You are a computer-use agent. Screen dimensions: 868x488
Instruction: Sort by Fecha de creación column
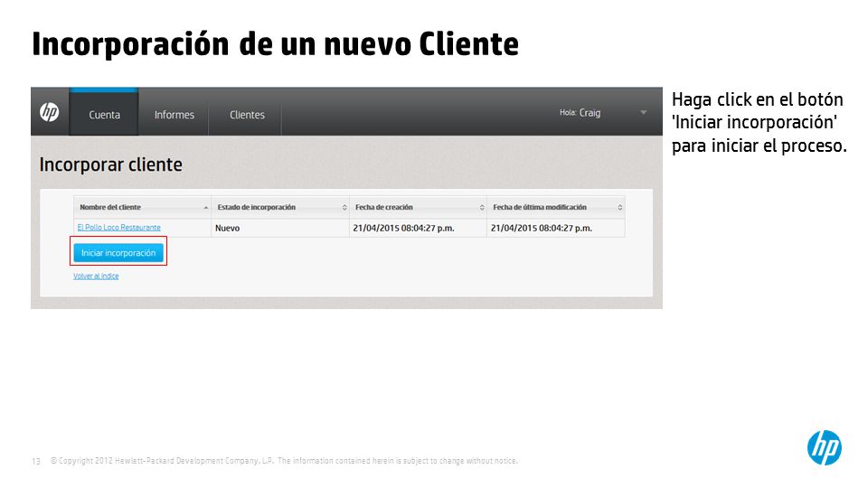(418, 207)
